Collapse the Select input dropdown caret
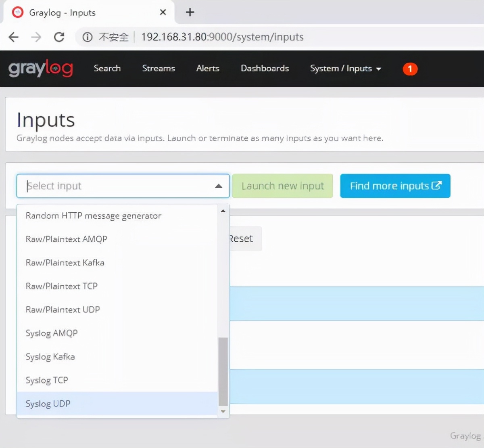 click(x=218, y=186)
